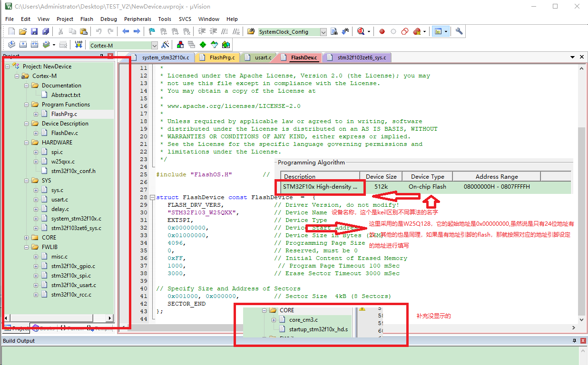
Task: Collapse the FlashDevice struct code fold
Action: pos(152,197)
